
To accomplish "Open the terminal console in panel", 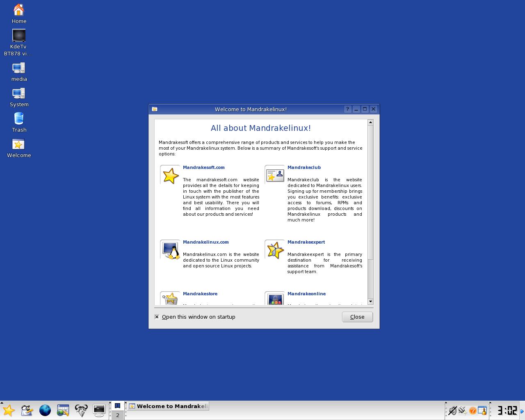I will [x=99, y=410].
